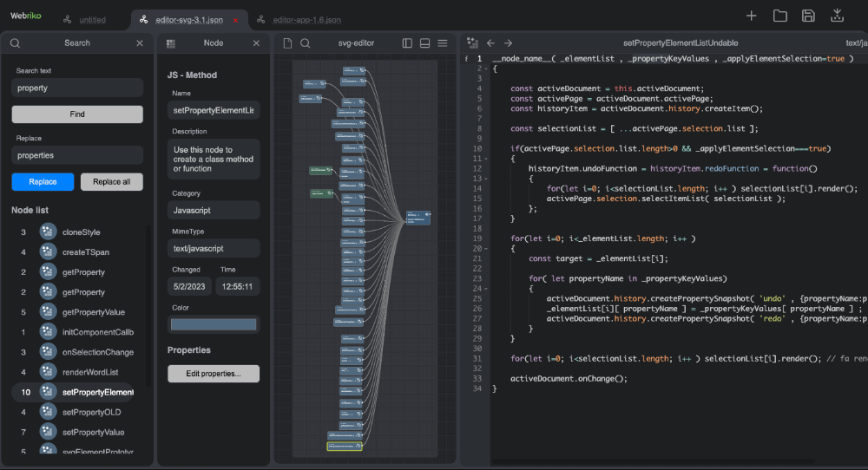Click the page icon in svg-editor header
868x470 pixels.
[287, 43]
